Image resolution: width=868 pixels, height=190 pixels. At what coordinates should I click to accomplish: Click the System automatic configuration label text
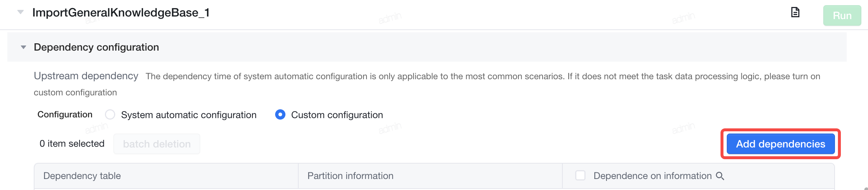(189, 115)
